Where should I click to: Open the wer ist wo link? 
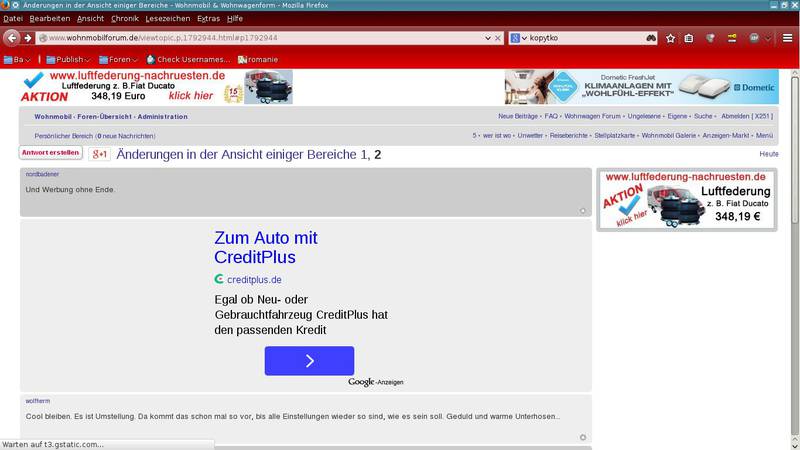[497, 136]
